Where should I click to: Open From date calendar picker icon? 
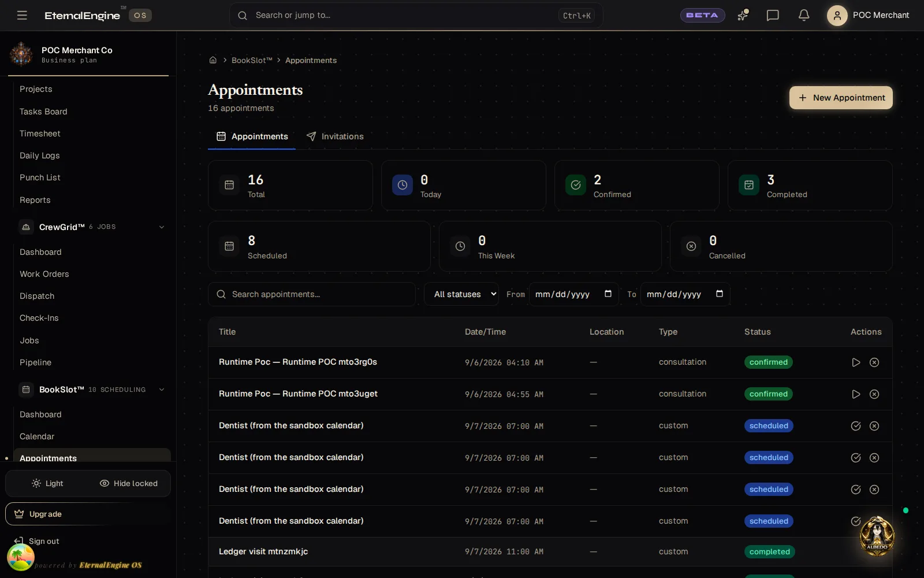click(x=608, y=294)
